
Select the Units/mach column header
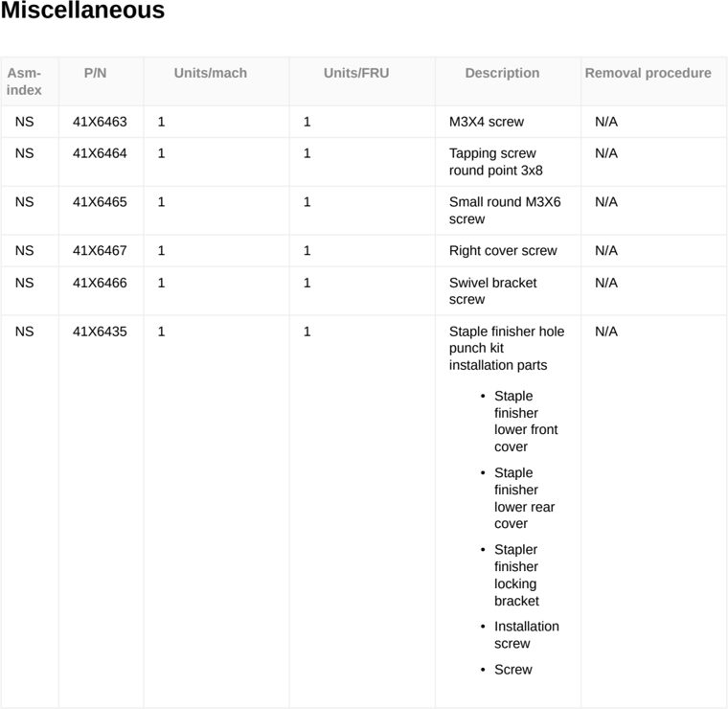(x=211, y=73)
